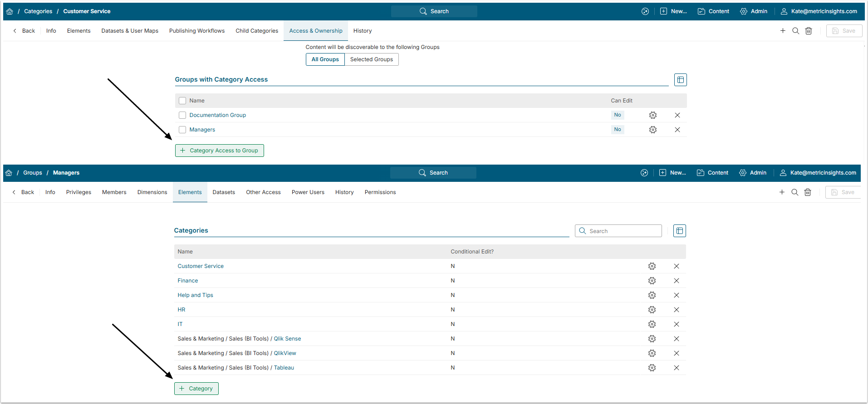Toggle the select-all checkbox in the Name header

click(182, 101)
